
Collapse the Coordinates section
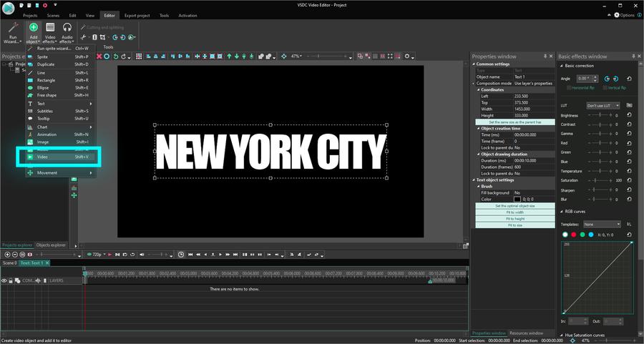coord(479,89)
